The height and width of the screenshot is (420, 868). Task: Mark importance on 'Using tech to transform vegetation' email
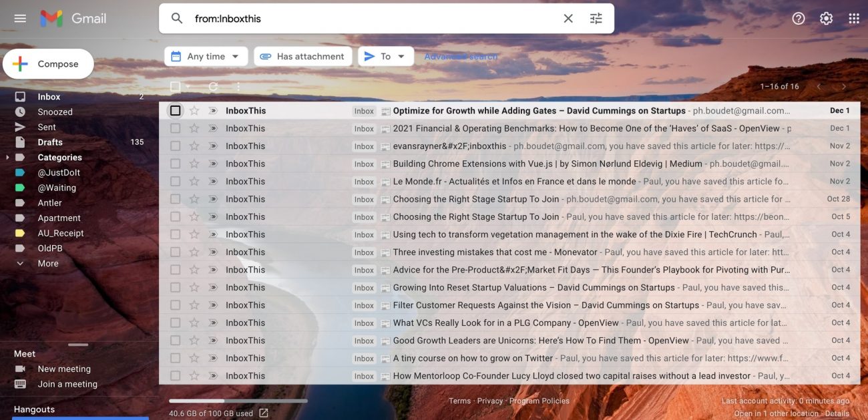[x=213, y=234]
